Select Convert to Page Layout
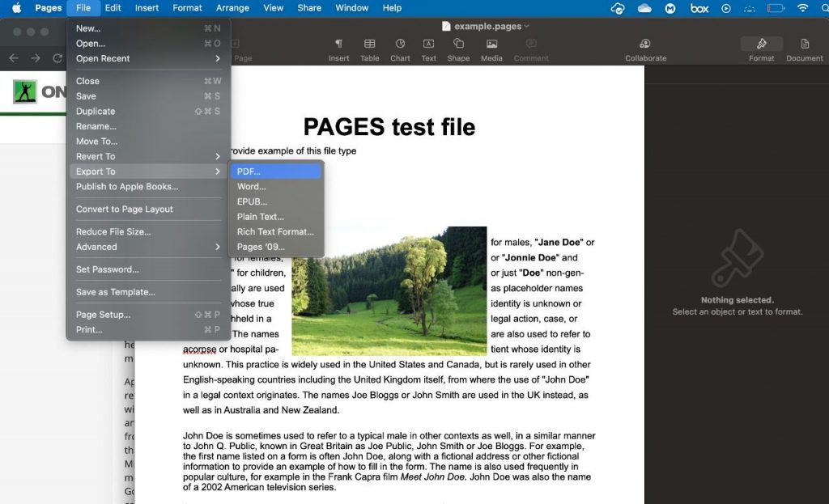The width and height of the screenshot is (829, 504). pos(130,209)
